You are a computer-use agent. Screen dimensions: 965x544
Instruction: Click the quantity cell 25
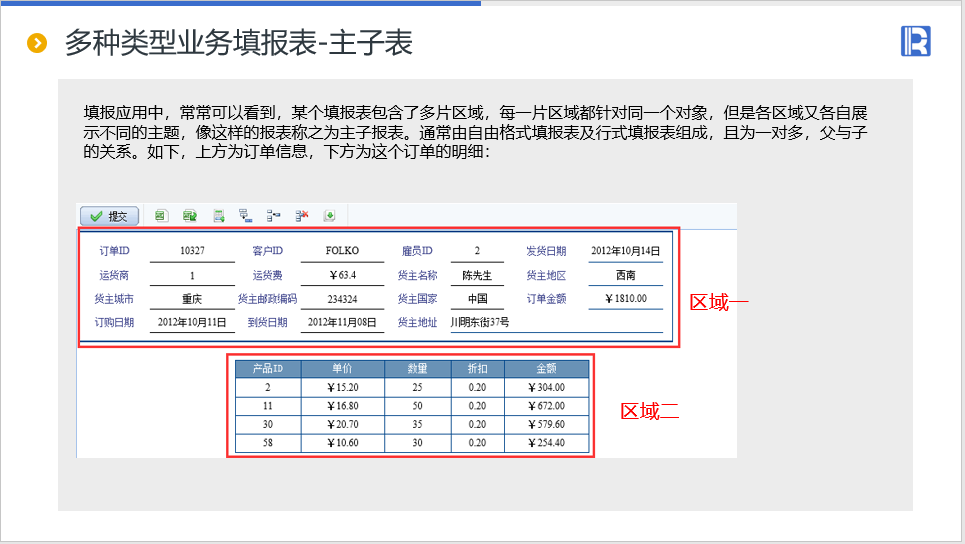(417, 388)
